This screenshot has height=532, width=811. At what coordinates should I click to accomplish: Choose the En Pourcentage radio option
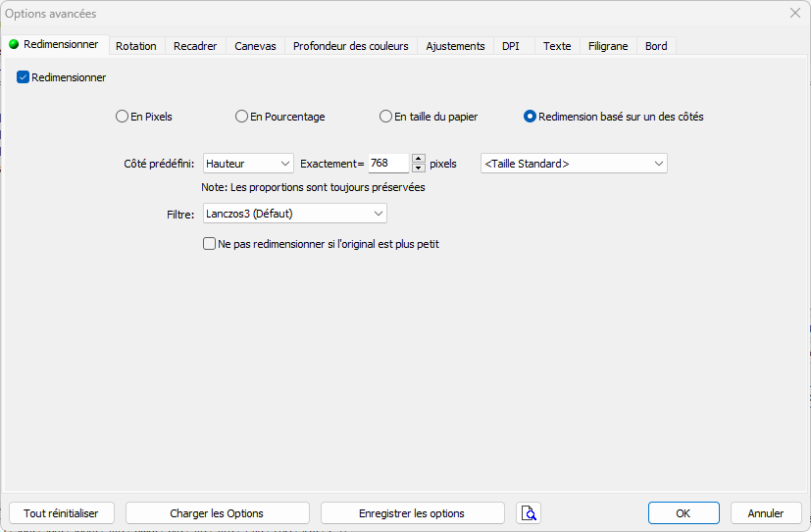click(241, 117)
